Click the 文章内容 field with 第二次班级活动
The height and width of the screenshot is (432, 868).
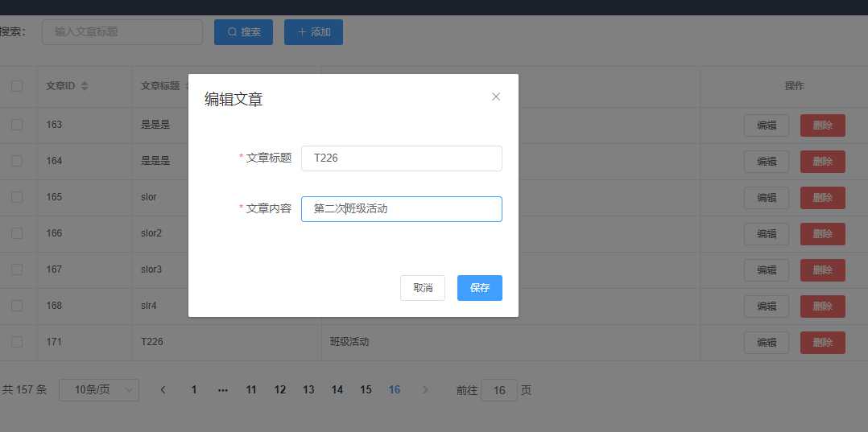tap(401, 209)
